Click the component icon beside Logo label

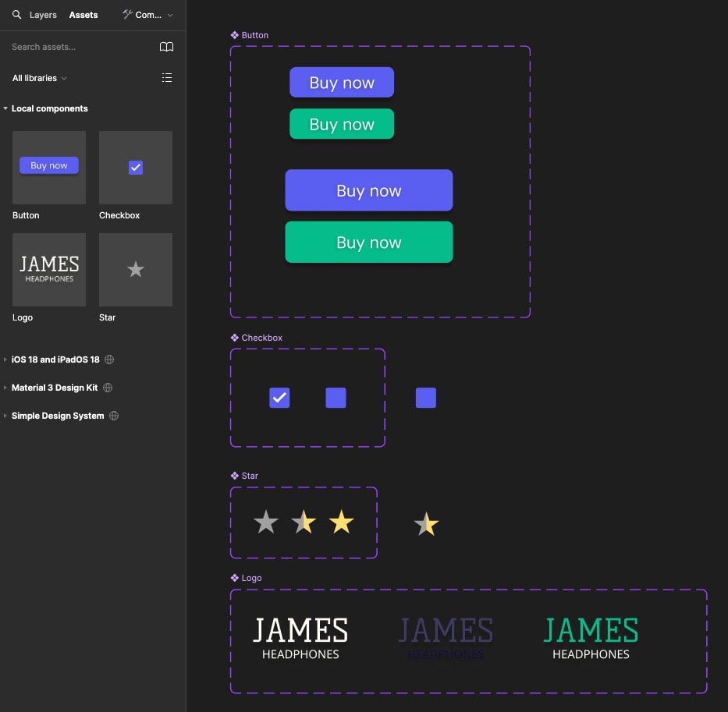point(234,577)
